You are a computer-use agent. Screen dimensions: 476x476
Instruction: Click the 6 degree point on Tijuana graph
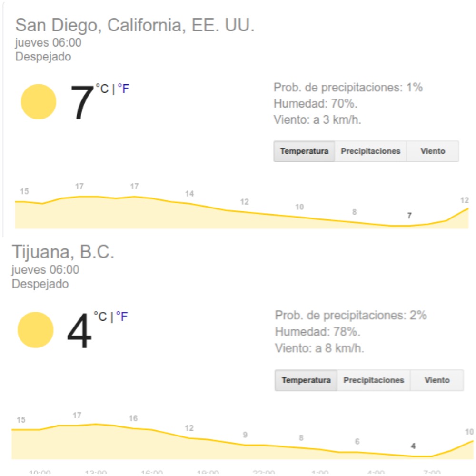coord(357,442)
